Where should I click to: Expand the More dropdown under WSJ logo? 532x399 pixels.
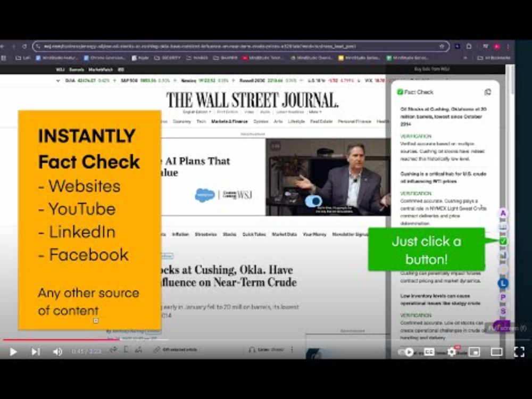coord(315,112)
